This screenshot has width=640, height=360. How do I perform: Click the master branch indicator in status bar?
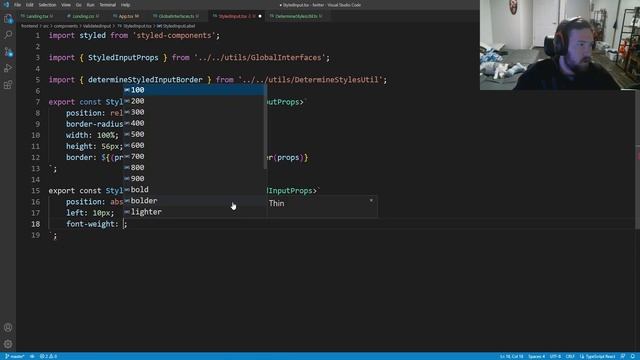coord(15,356)
